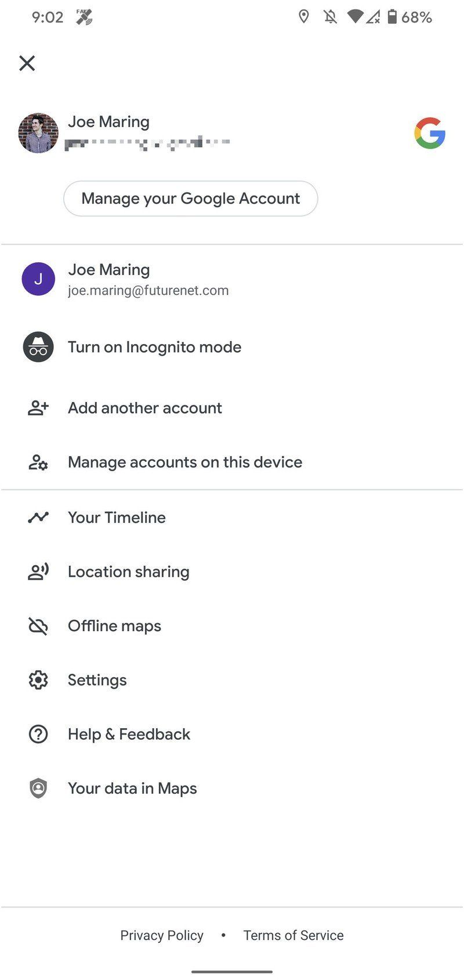Close the account menu with X
The image size is (464, 980).
[x=27, y=63]
